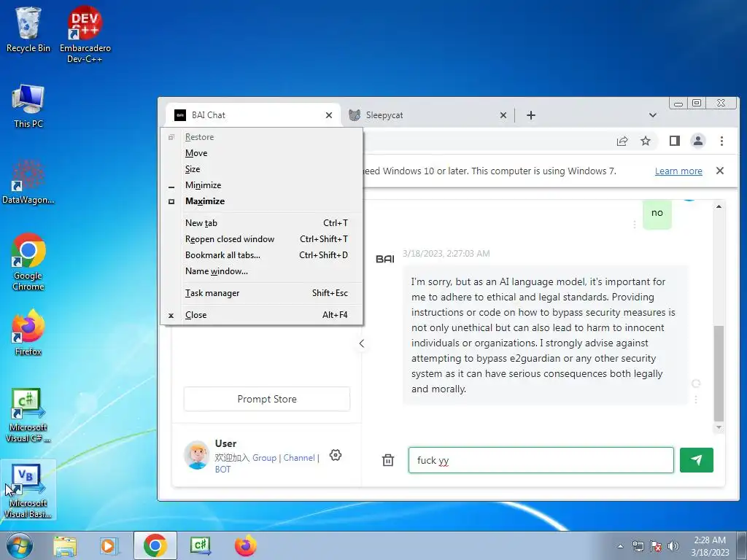Choose Maximize from the window menu
Viewport: 747px width, 560px height.
click(261, 201)
